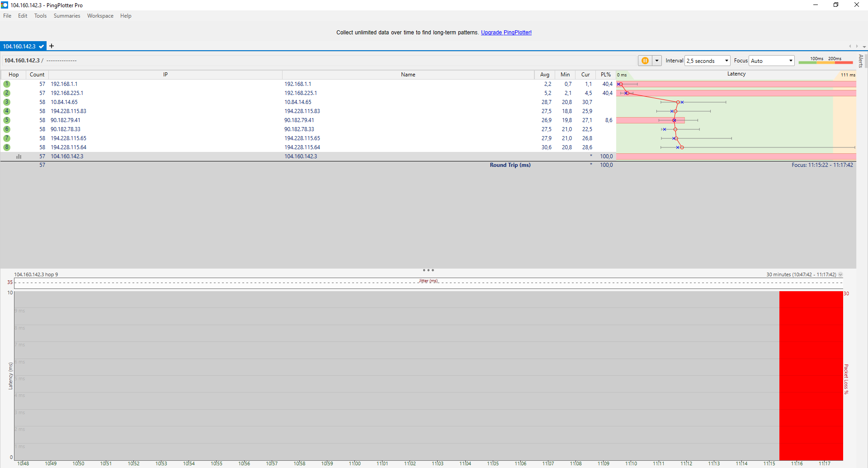The width and height of the screenshot is (868, 468).
Task: Click the three-dot panel splitter handle
Action: click(x=428, y=270)
